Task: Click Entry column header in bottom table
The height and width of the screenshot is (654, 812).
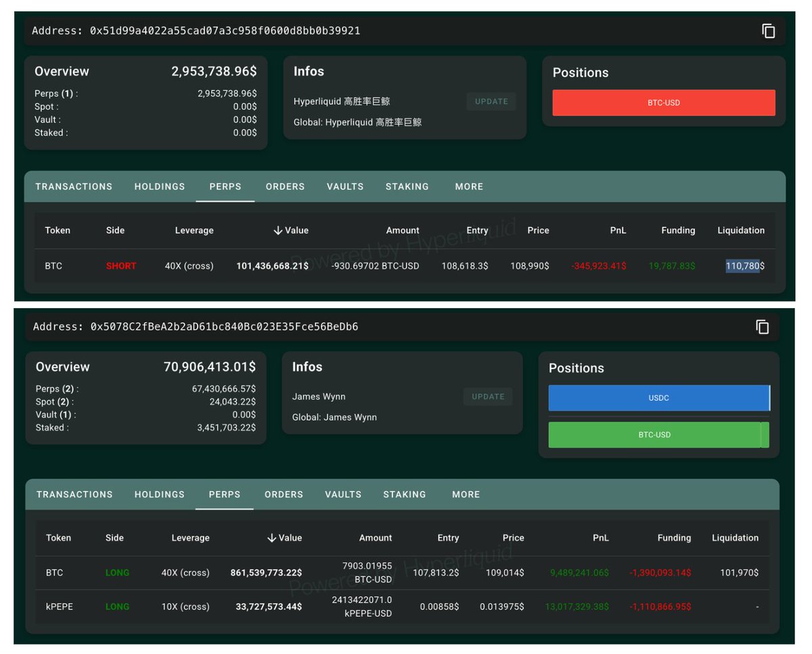Action: click(x=448, y=538)
